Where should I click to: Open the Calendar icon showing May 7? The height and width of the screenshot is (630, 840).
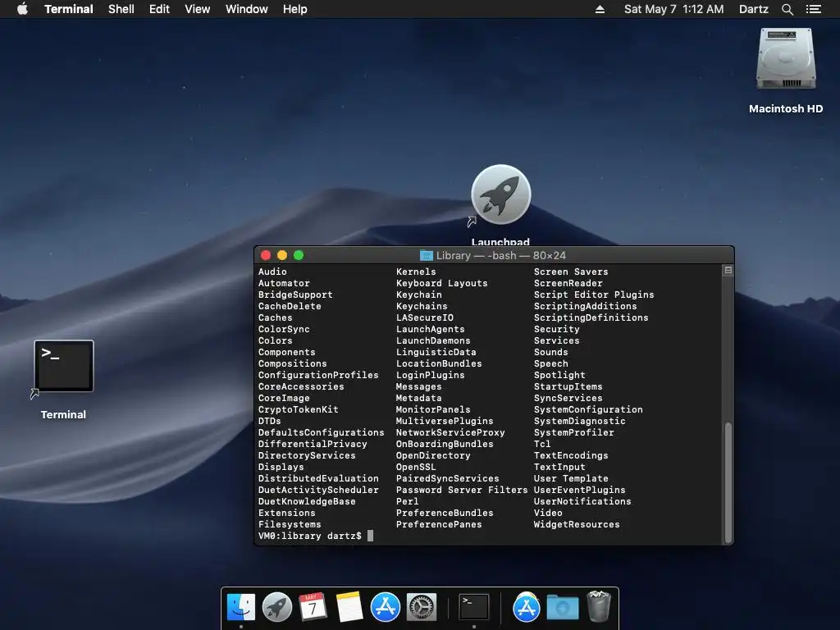pos(313,607)
